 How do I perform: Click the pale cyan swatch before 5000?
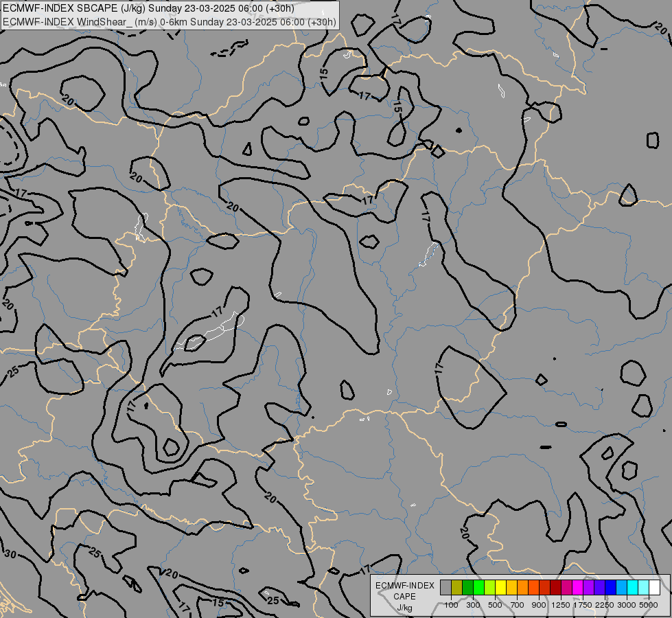pyautogui.click(x=644, y=588)
